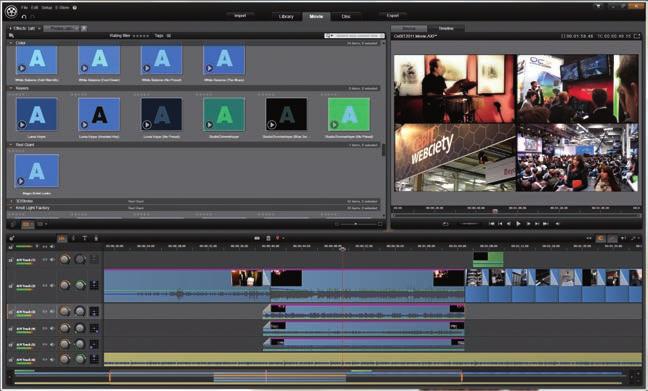Collapse the Keyers effects section
This screenshot has height=391, width=648.
11,88
